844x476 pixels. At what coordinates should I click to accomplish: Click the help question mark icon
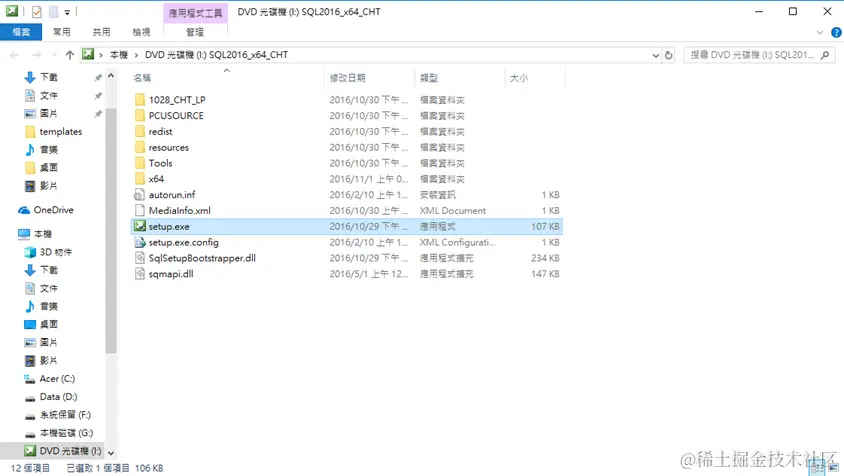[x=836, y=32]
